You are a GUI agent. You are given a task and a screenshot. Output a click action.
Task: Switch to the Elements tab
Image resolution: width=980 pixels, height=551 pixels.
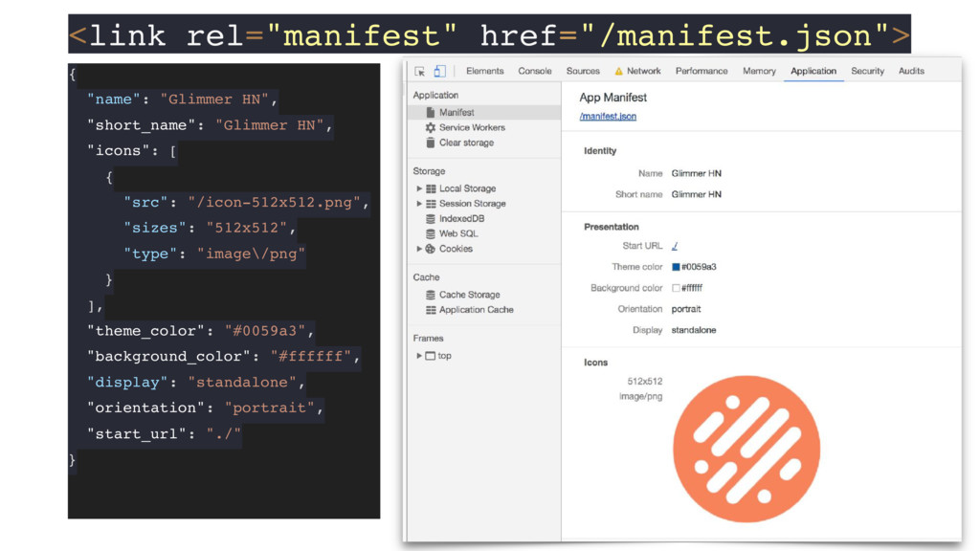point(484,71)
